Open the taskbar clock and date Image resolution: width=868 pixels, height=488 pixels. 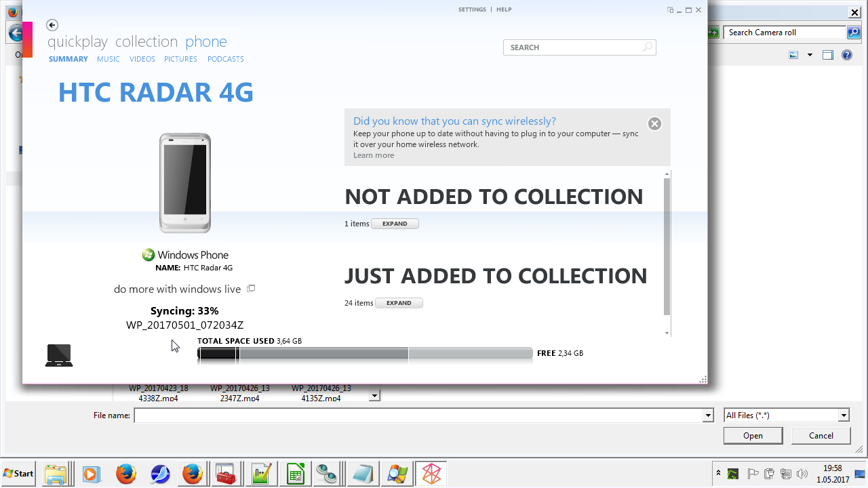coord(832,473)
